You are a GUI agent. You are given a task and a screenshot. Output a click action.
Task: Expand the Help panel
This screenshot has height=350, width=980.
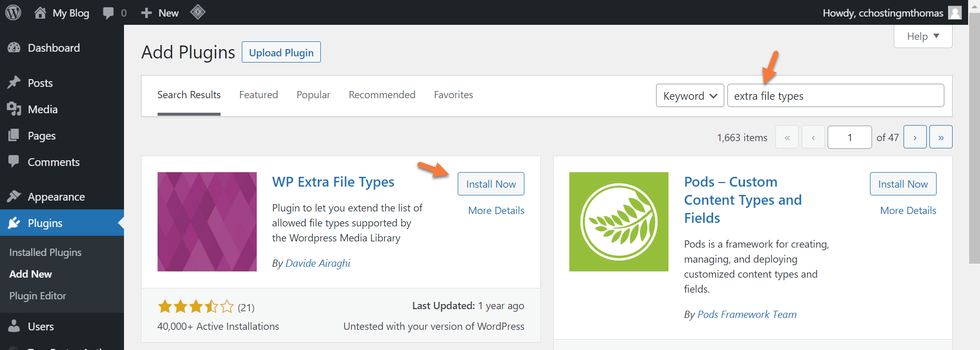923,36
